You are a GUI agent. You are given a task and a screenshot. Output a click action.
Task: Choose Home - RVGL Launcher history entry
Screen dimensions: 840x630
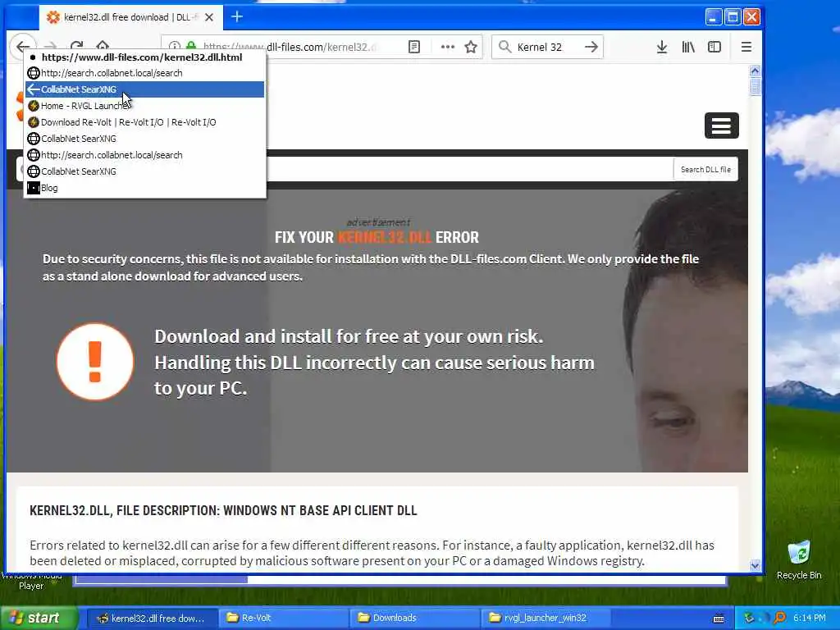pyautogui.click(x=145, y=106)
